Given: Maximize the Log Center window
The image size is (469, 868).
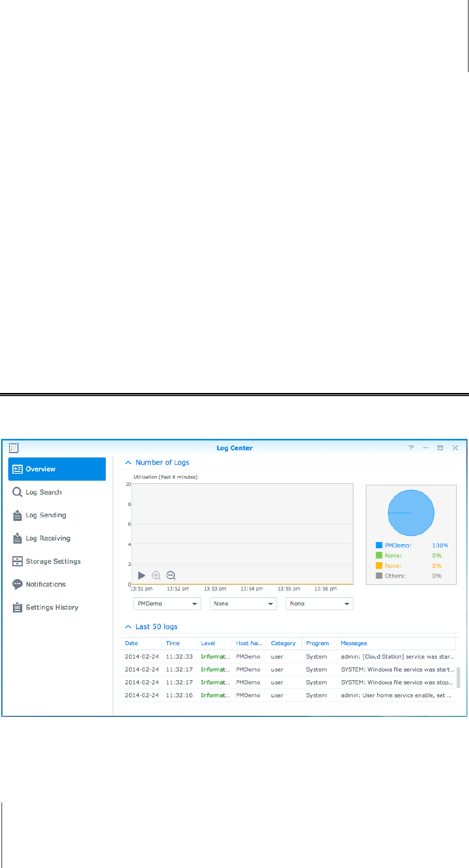Looking at the screenshot, I should pos(440,448).
